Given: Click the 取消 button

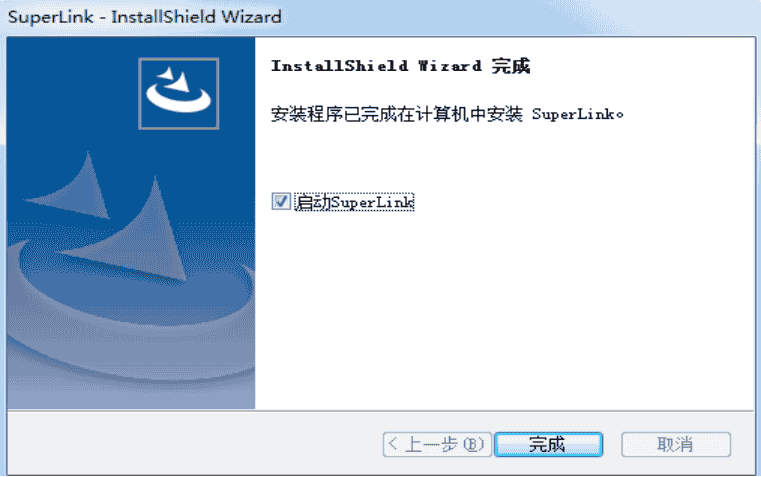Looking at the screenshot, I should 676,444.
